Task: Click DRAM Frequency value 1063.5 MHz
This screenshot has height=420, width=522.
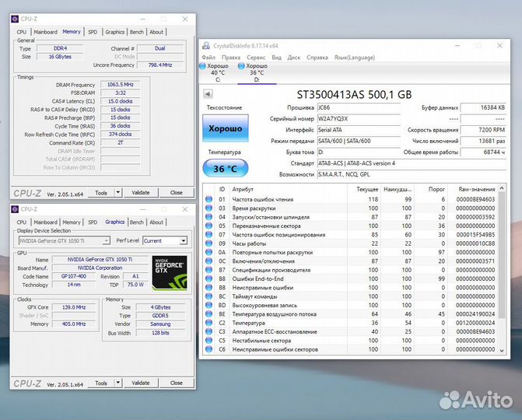Action: 120,85
